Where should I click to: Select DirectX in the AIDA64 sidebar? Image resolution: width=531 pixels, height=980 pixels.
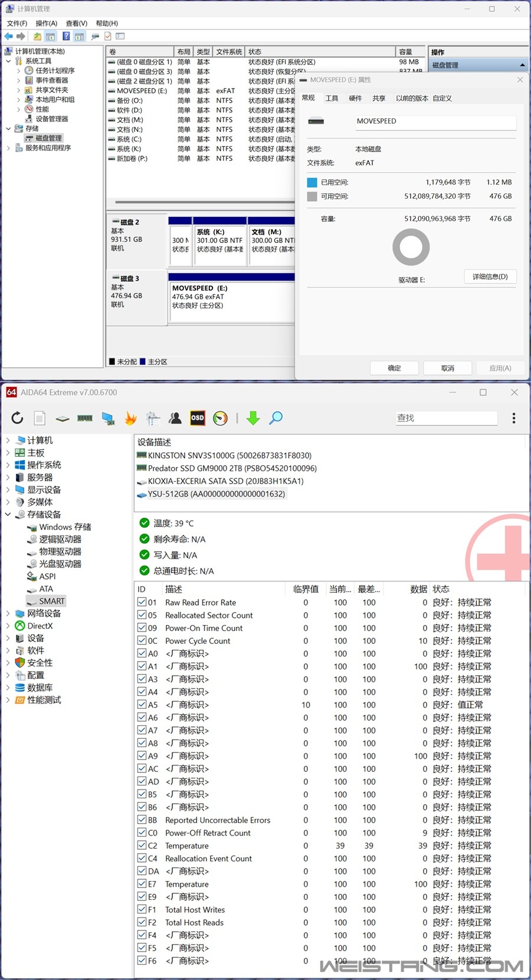coord(40,626)
